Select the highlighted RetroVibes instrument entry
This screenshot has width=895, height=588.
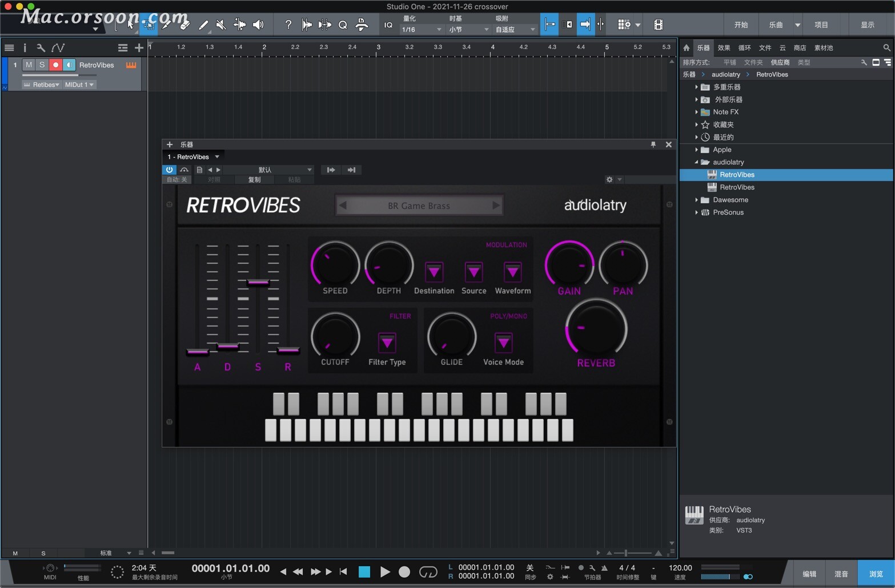[x=786, y=175]
